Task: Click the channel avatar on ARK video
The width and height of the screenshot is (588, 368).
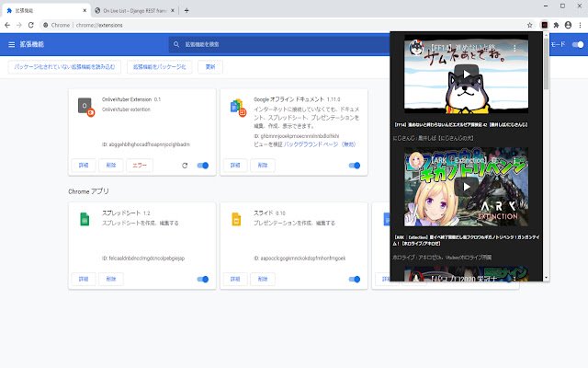Action: tap(416, 161)
